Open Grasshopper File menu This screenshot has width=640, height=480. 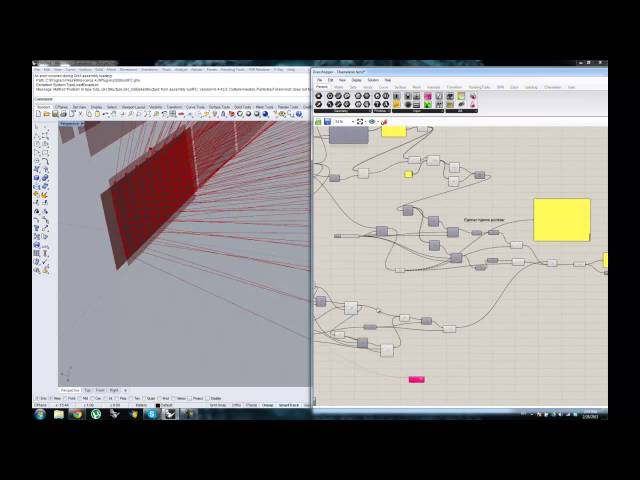[x=319, y=80]
